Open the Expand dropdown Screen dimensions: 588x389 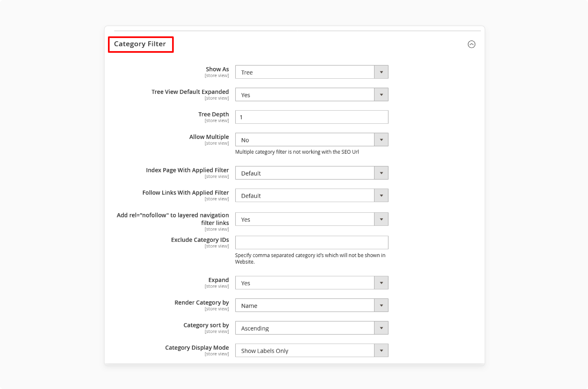pyautogui.click(x=312, y=283)
